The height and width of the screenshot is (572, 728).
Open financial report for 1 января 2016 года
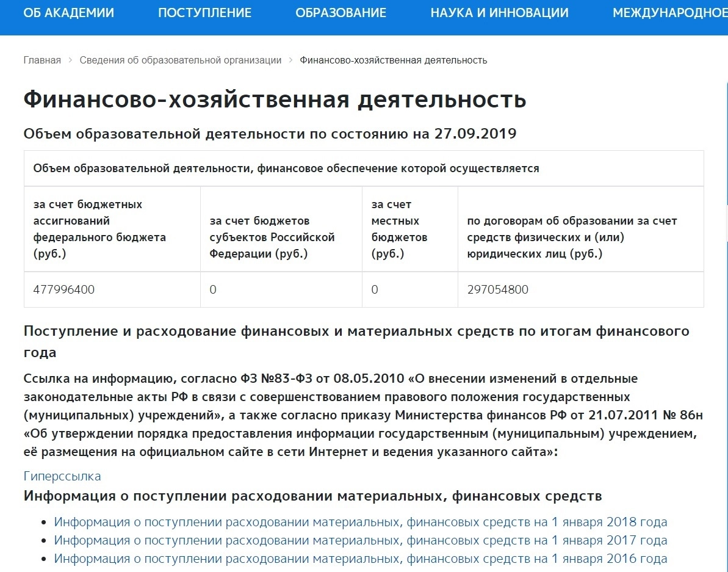tap(360, 559)
